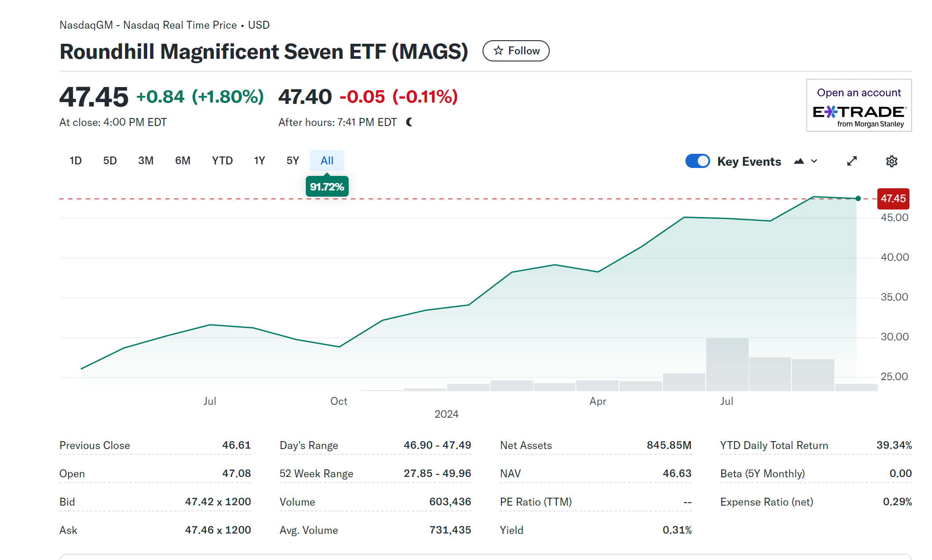Click the tallest volume bar near Jul
Viewport: 932px width, 560px height.
pyautogui.click(x=727, y=365)
